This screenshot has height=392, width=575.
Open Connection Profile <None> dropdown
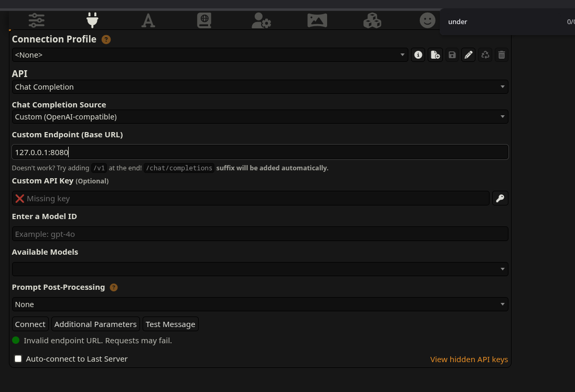[x=210, y=55]
